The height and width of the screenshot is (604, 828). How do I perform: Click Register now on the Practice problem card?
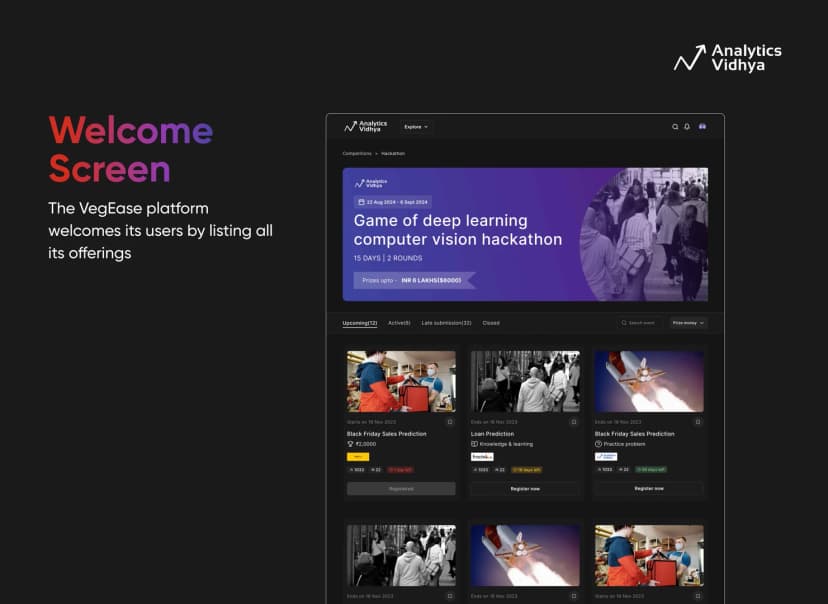[x=649, y=489]
